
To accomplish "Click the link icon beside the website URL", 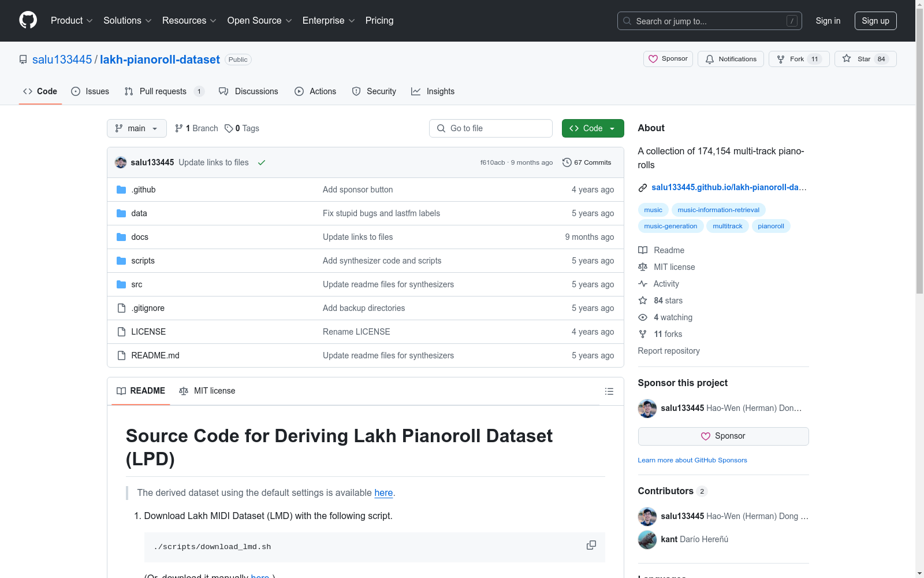I will [643, 187].
